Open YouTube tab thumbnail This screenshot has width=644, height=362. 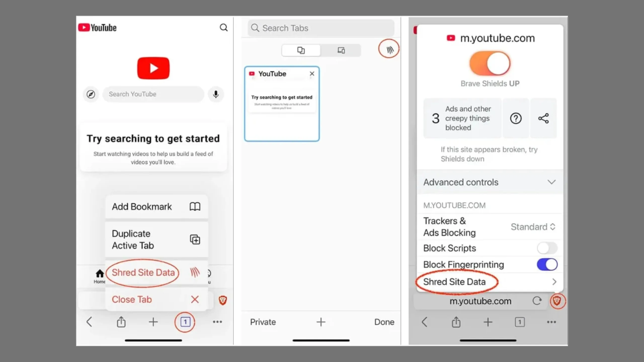(282, 104)
